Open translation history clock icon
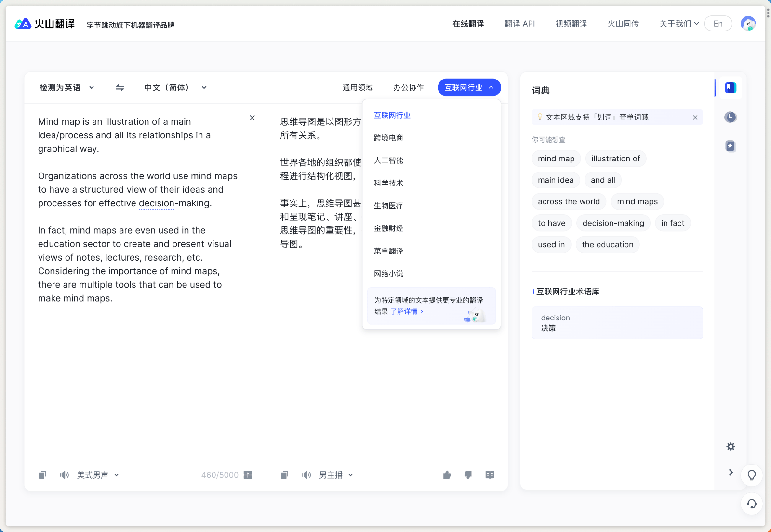Screen dimensions: 771x532 (731, 117)
